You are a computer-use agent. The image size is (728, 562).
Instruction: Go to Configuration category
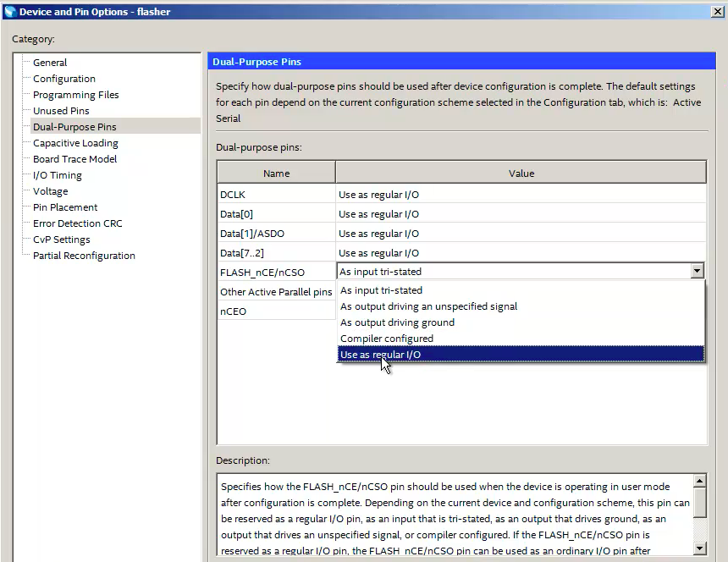(x=64, y=79)
